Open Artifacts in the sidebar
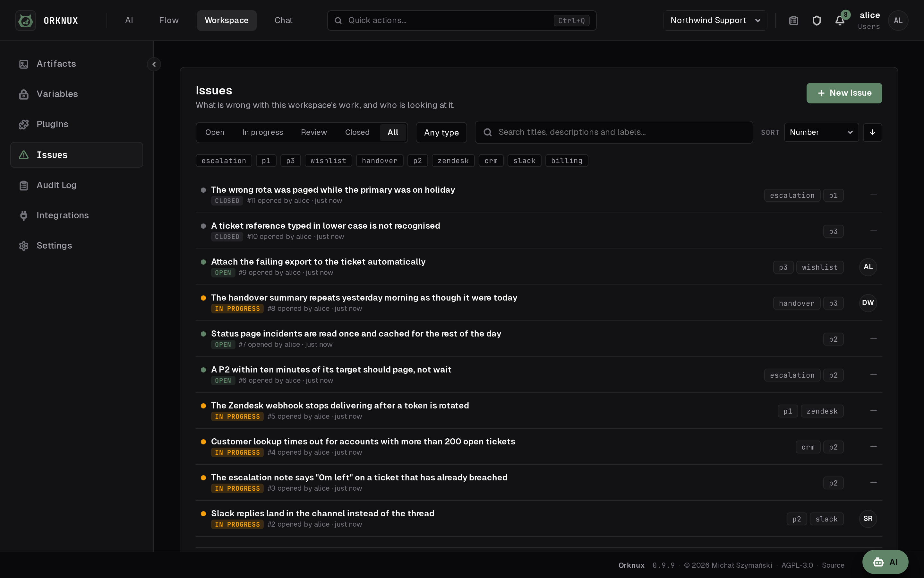This screenshot has width=924, height=578. click(76, 64)
